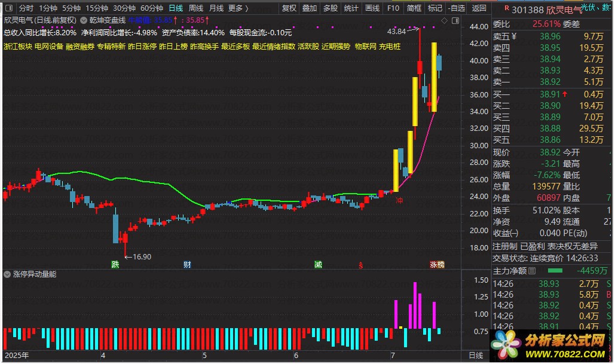
Task: Switch to 周线 weekly period
Action: click(195, 8)
